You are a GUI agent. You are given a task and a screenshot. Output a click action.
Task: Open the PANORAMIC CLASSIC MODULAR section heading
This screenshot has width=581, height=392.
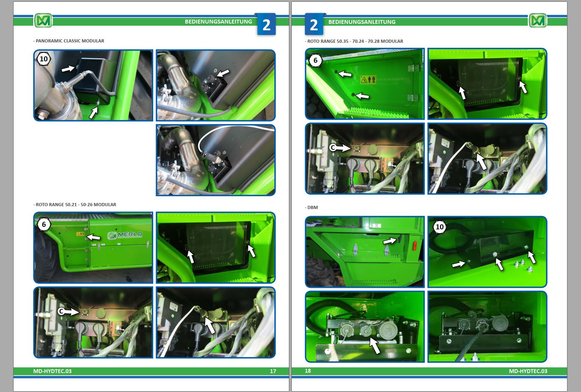tap(68, 41)
